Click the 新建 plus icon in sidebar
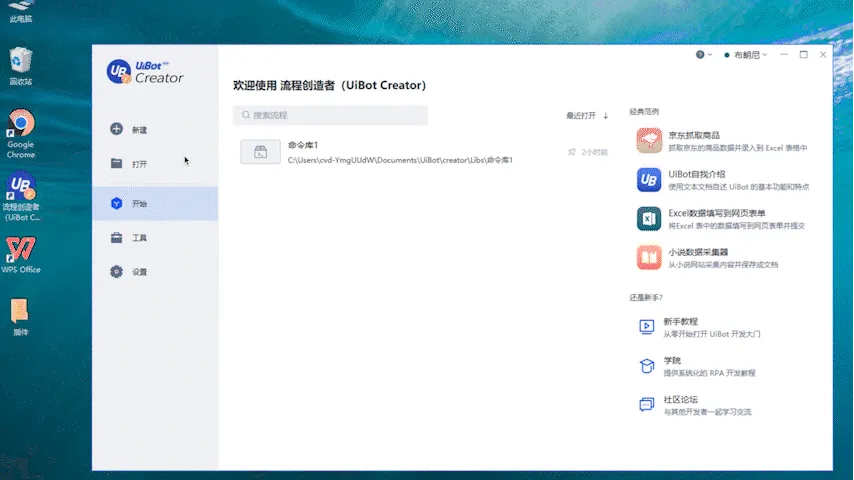 (x=116, y=129)
